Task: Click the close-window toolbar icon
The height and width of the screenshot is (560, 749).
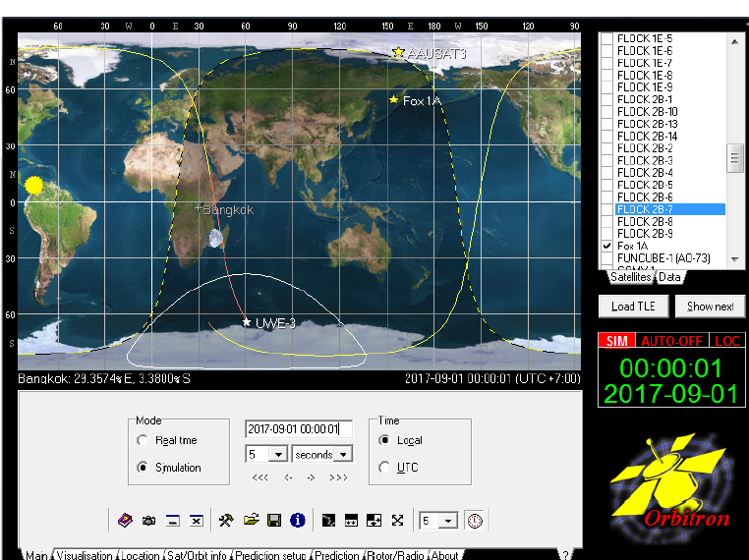Action: coord(196,520)
